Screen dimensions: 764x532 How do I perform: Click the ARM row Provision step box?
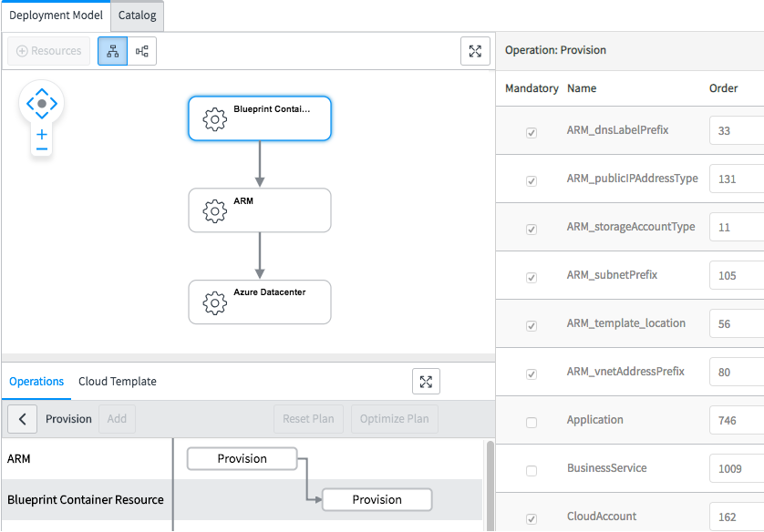pyautogui.click(x=243, y=459)
